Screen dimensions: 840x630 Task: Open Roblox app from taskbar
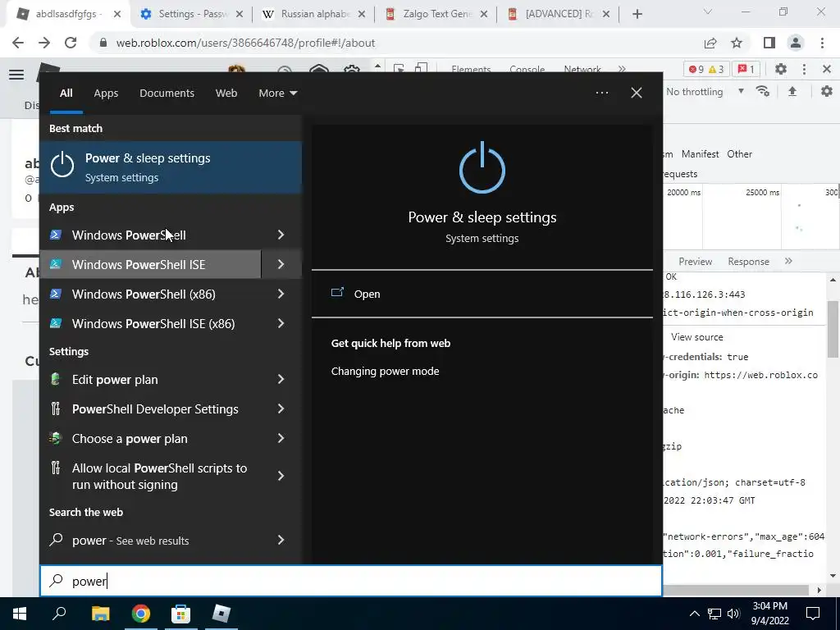[221, 614]
